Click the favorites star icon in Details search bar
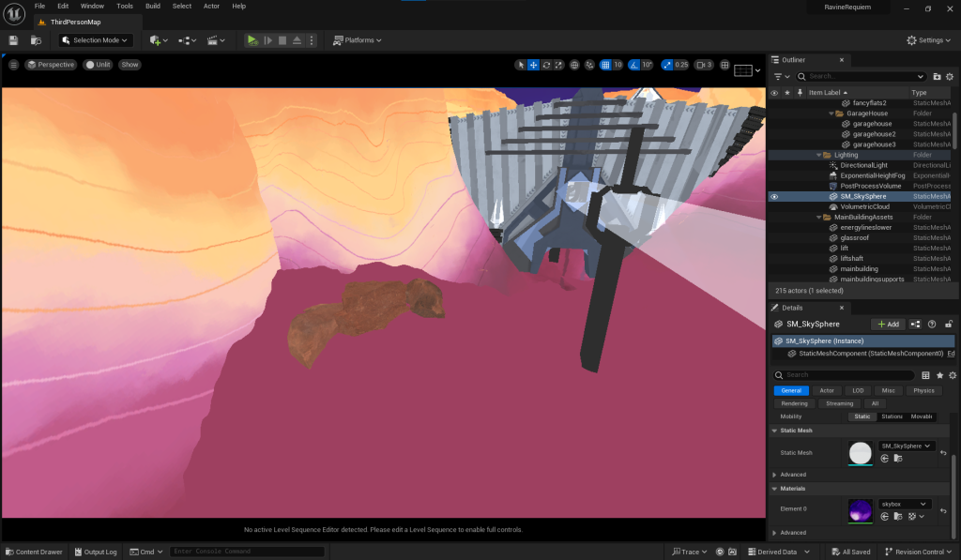 click(x=939, y=374)
